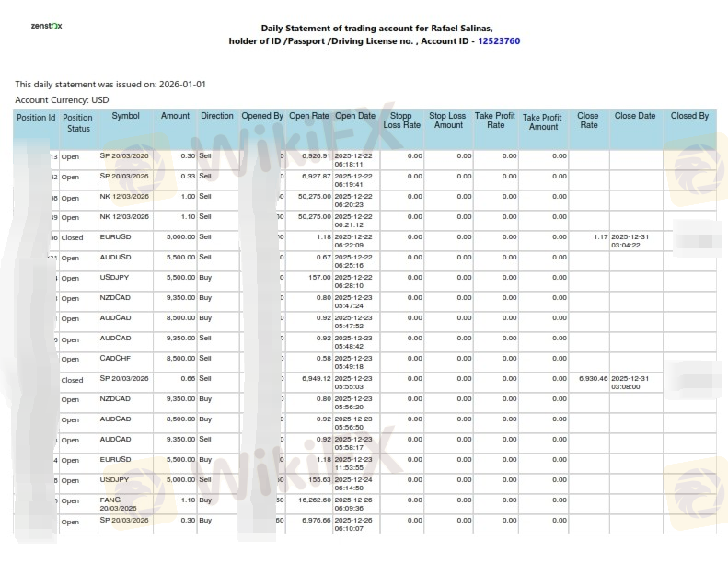
Task: Select the issued-on date 2026-01-01 line
Action: click(110, 84)
